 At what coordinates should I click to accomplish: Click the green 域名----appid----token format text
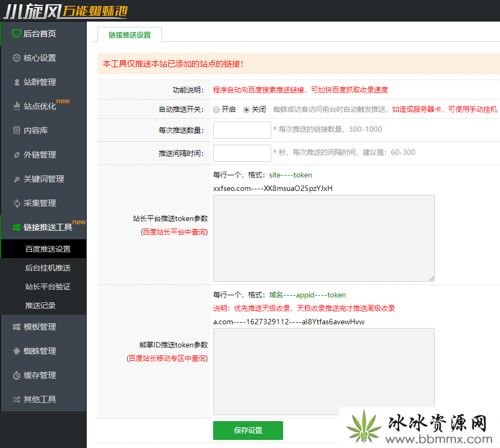tap(307, 295)
